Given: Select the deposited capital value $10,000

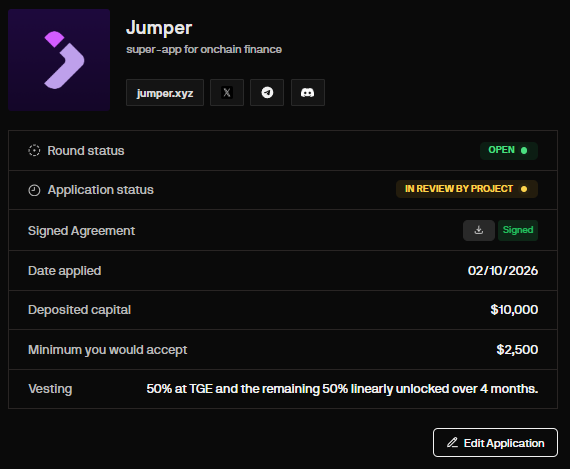Looking at the screenshot, I should click(x=514, y=310).
